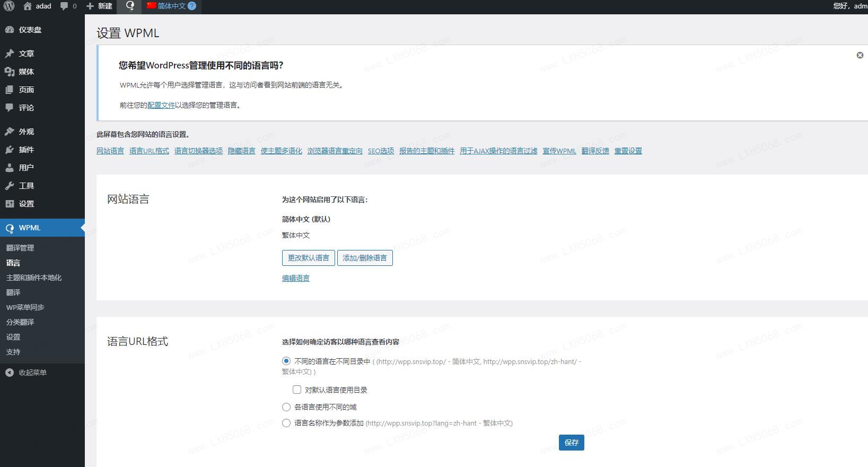Visit site via home icon 'adad'
The image size is (868, 467).
tap(37, 6)
